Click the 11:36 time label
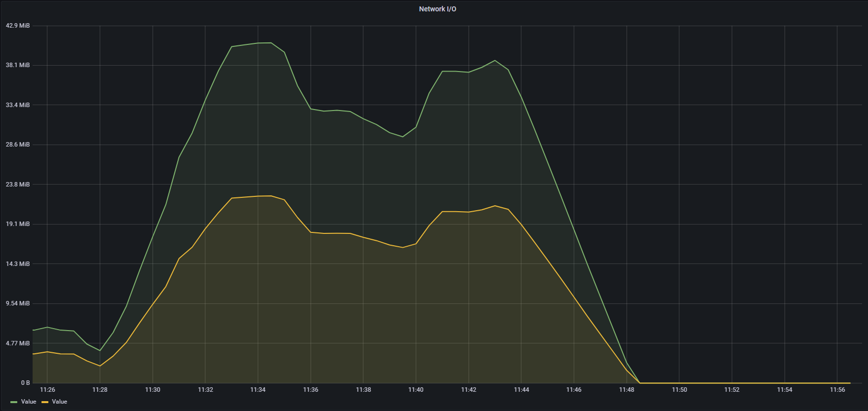This screenshot has height=411, width=868. point(311,390)
